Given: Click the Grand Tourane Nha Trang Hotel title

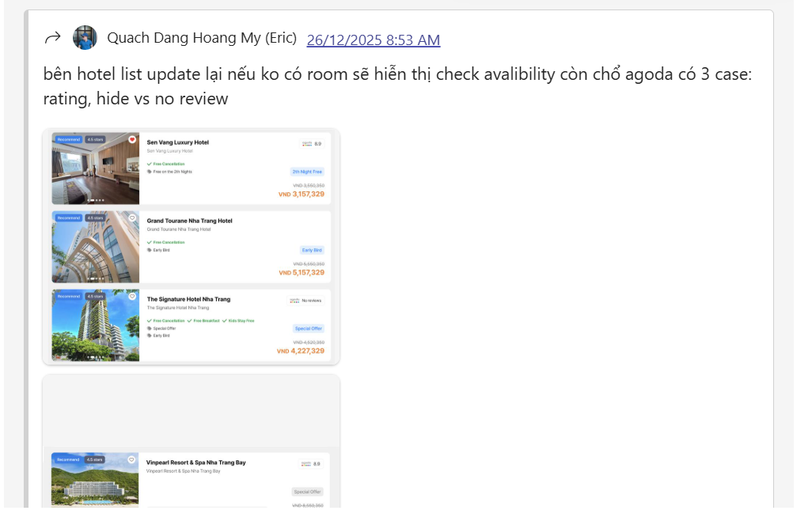Looking at the screenshot, I should [189, 221].
